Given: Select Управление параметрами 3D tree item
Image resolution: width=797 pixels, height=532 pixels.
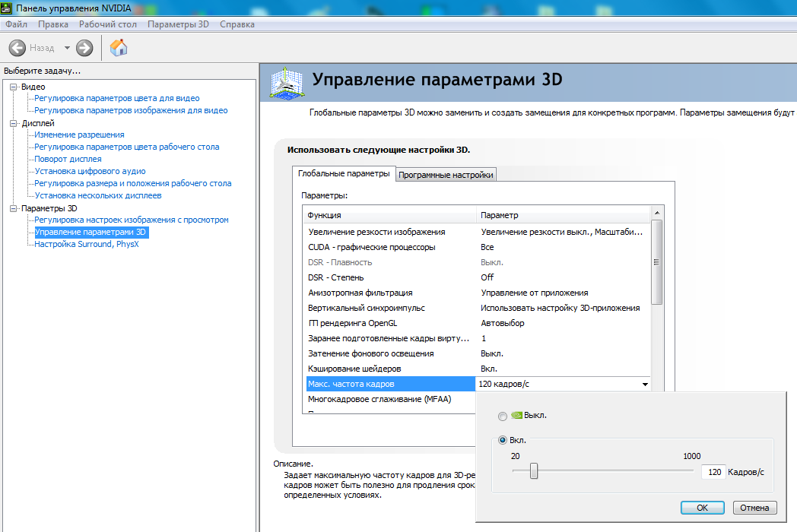Looking at the screenshot, I should (x=90, y=233).
